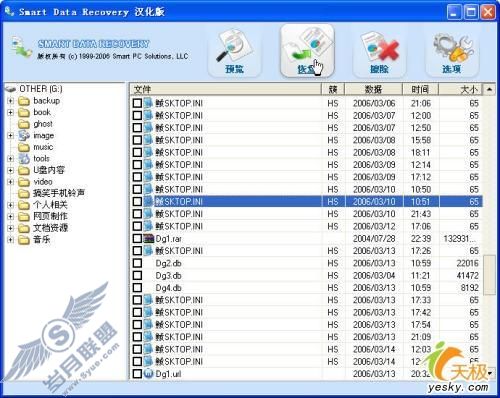The width and height of the screenshot is (500, 398).
Task: Click the file list scrollbar thumb
Action: pyautogui.click(x=489, y=275)
